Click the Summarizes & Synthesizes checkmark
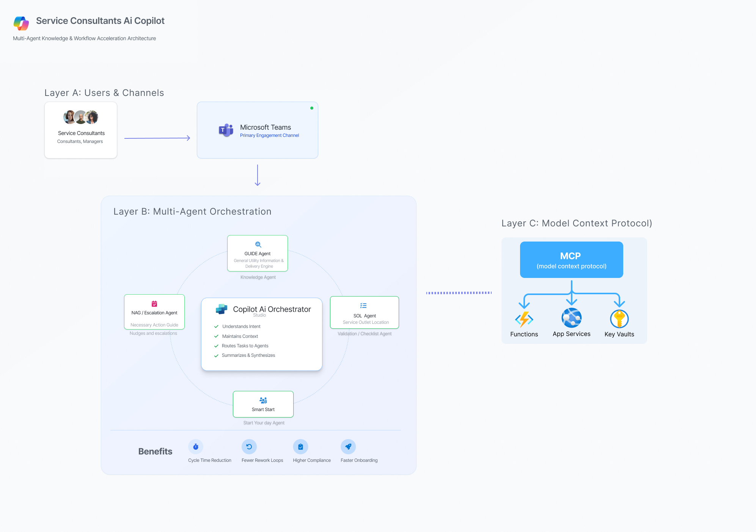 (x=216, y=356)
